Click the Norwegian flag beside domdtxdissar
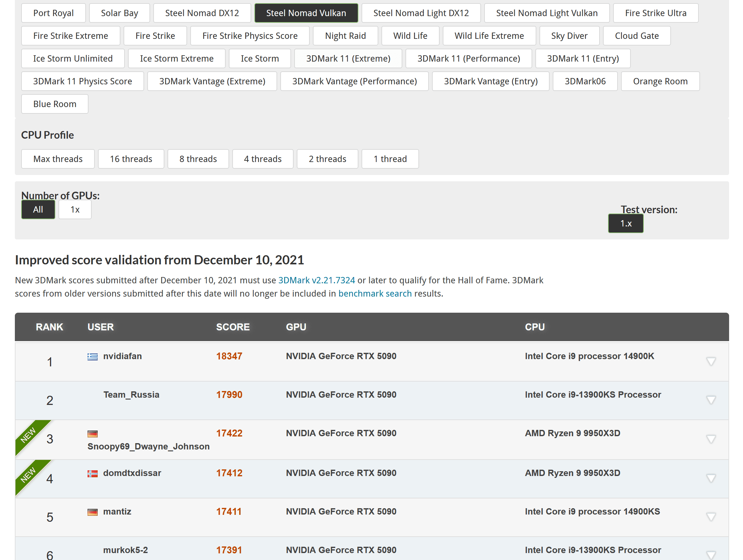This screenshot has height=560, width=743. coord(92,473)
